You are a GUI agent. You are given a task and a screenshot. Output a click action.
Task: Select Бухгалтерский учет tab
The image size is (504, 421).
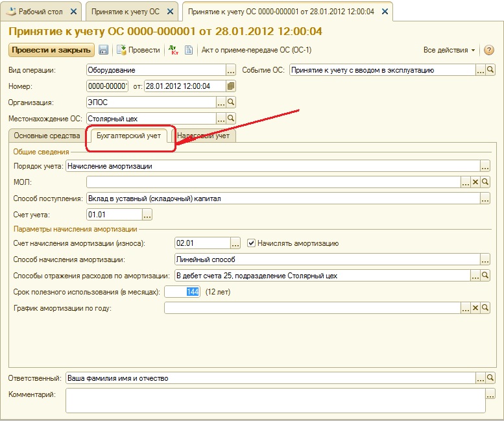128,136
